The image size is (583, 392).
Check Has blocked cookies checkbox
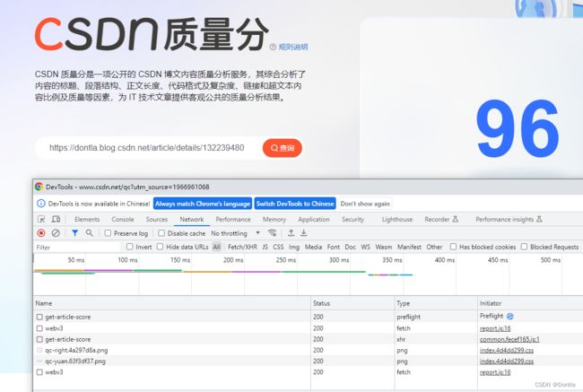coord(453,247)
